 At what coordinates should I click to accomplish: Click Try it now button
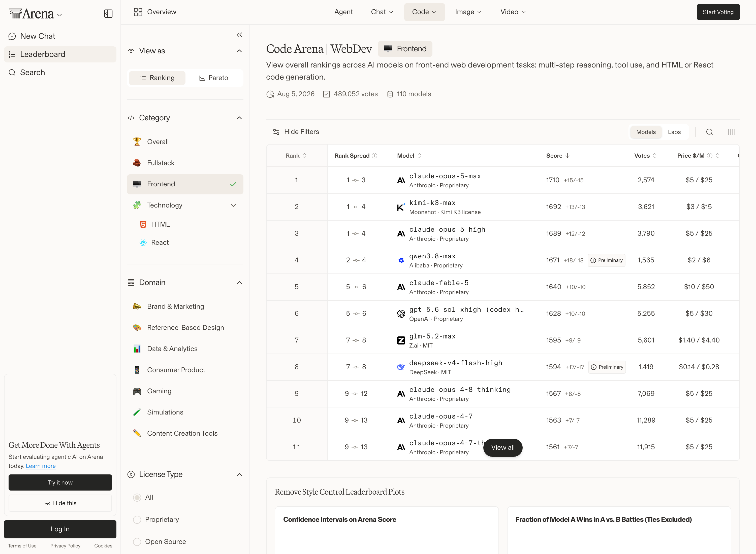pyautogui.click(x=60, y=482)
